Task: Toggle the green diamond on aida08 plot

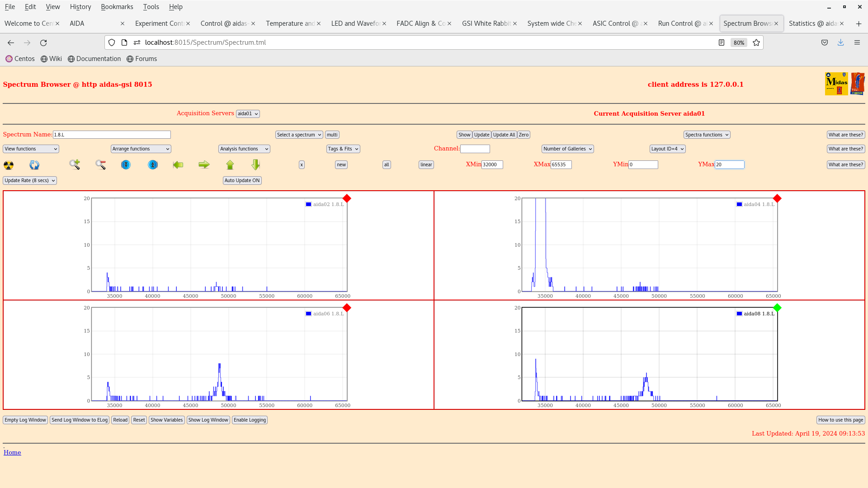Action: [x=777, y=308]
